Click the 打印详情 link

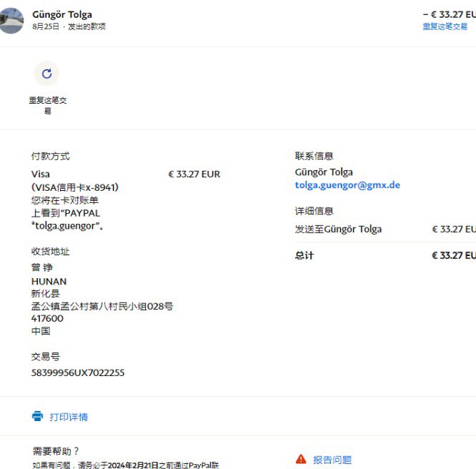click(x=69, y=417)
